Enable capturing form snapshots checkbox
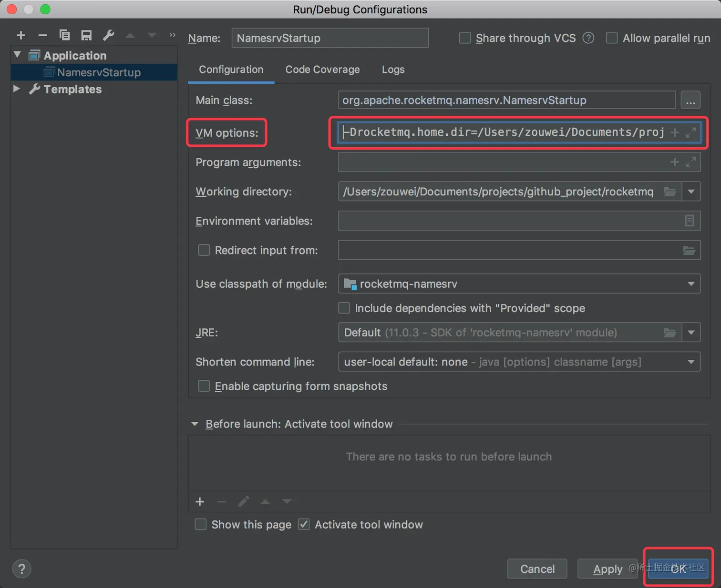The width and height of the screenshot is (721, 588). [x=204, y=386]
